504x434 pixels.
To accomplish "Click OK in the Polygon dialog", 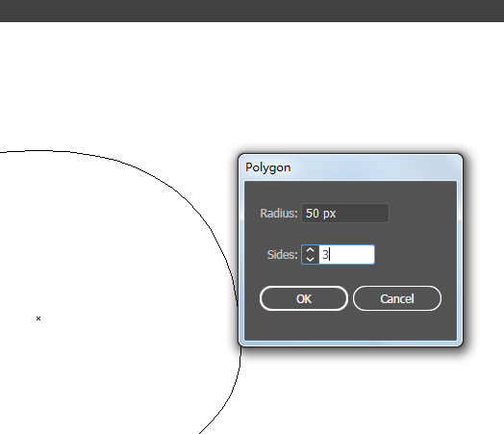I will (x=304, y=298).
